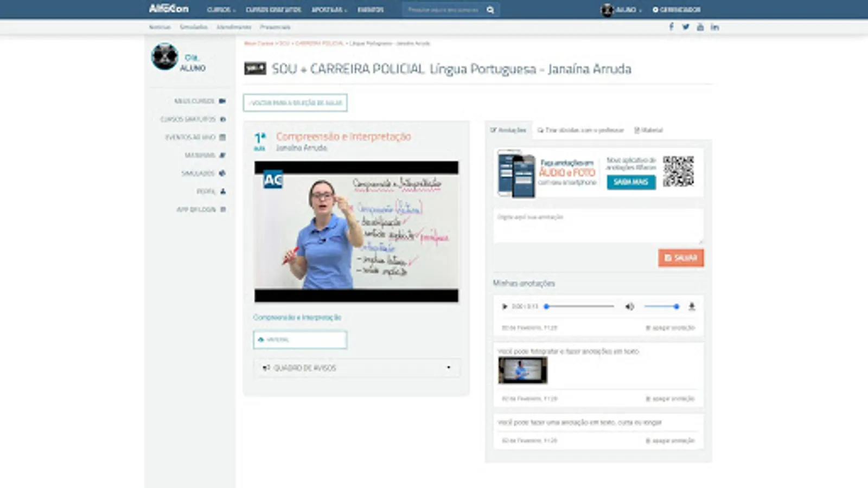Click the megaphone icon on Quadro de Avisos
This screenshot has width=868, height=488.
[x=266, y=368]
